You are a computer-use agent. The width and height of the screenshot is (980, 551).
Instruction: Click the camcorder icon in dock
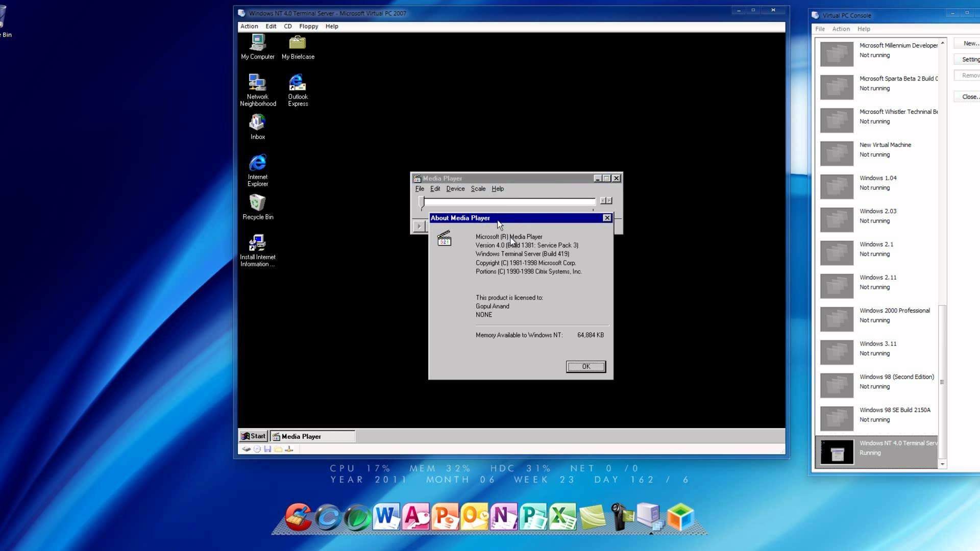(621, 517)
